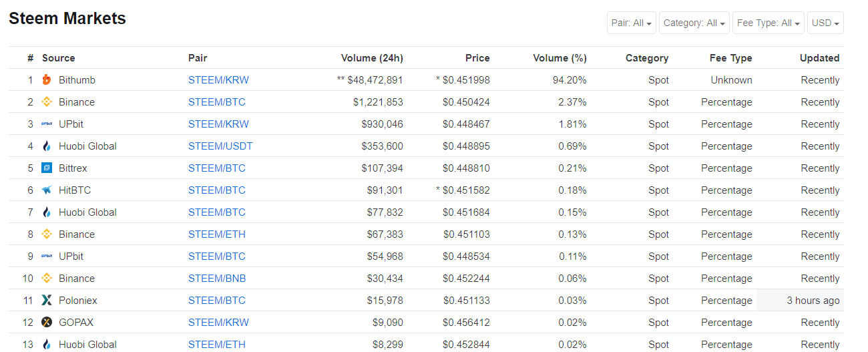Image resolution: width=868 pixels, height=352 pixels.
Task: Click the $0.452244 price value
Action: pos(466,279)
